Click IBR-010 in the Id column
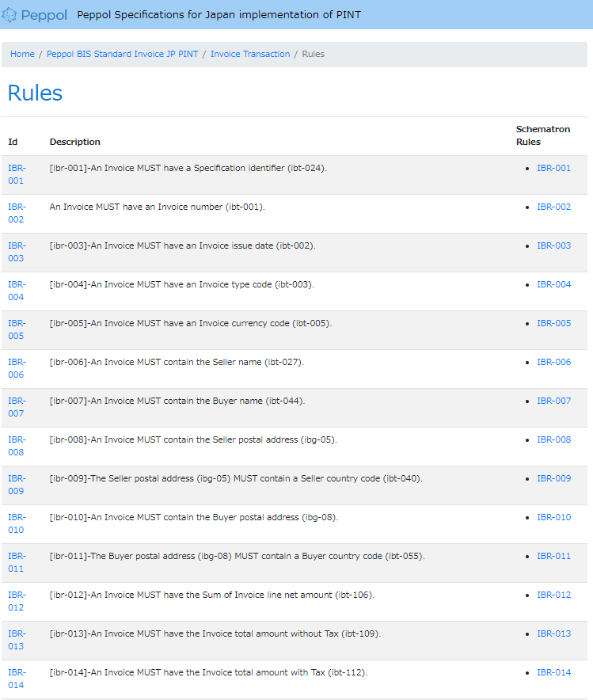This screenshot has width=593, height=700. [17, 523]
